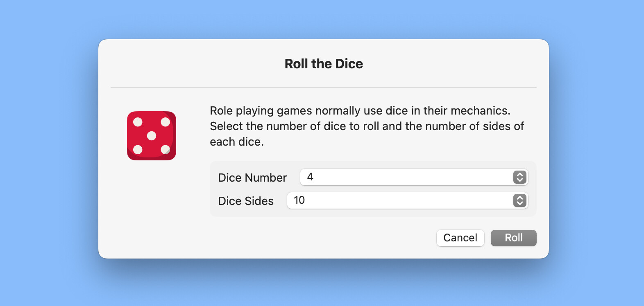Screen dimensions: 644x306
Task: Select the value 4 in Dice Number
Action: tap(310, 177)
